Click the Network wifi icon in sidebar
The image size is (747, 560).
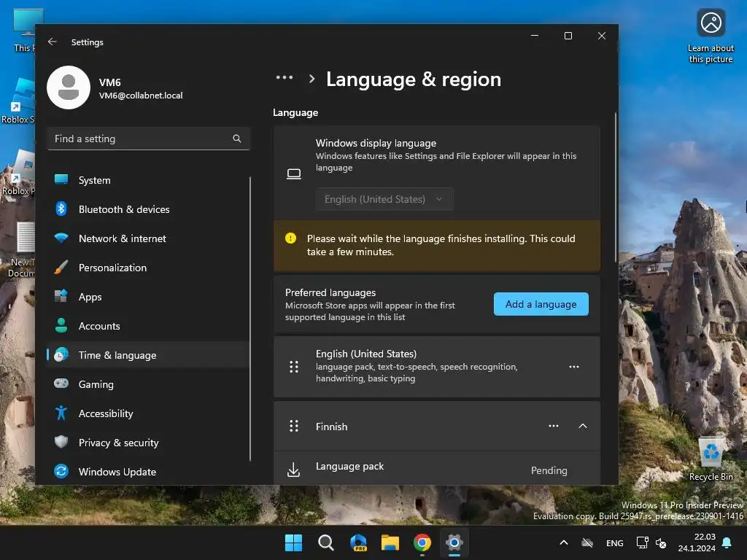pyautogui.click(x=61, y=238)
